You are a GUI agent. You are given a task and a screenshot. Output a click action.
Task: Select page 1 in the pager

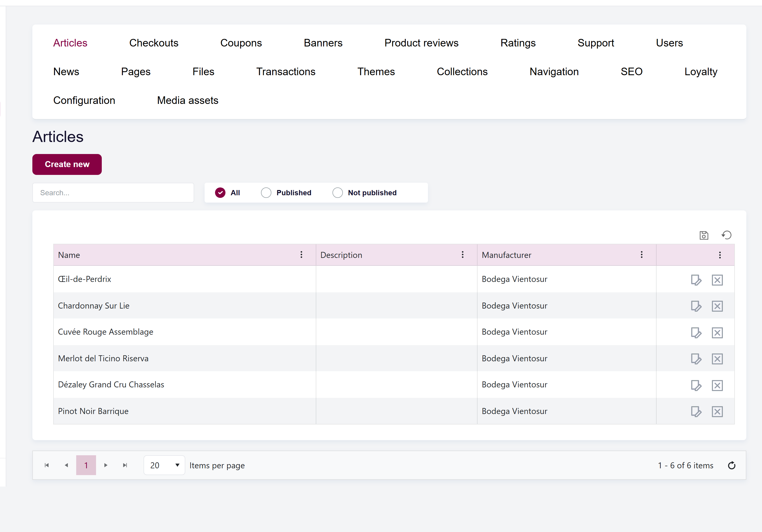[x=86, y=465]
